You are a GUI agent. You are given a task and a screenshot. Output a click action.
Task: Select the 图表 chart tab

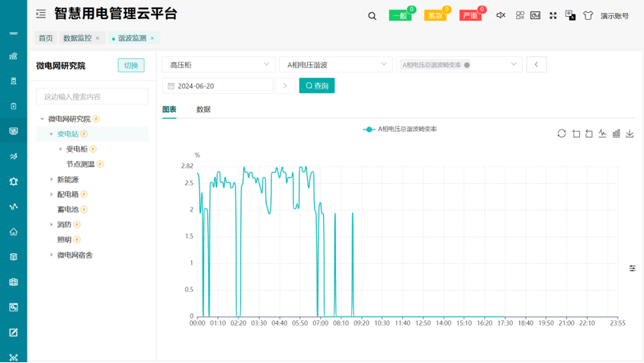169,109
